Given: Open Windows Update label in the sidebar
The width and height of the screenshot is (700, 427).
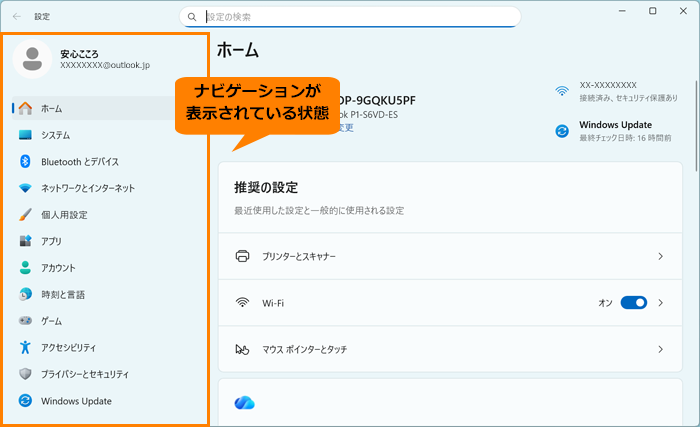Looking at the screenshot, I should point(76,401).
